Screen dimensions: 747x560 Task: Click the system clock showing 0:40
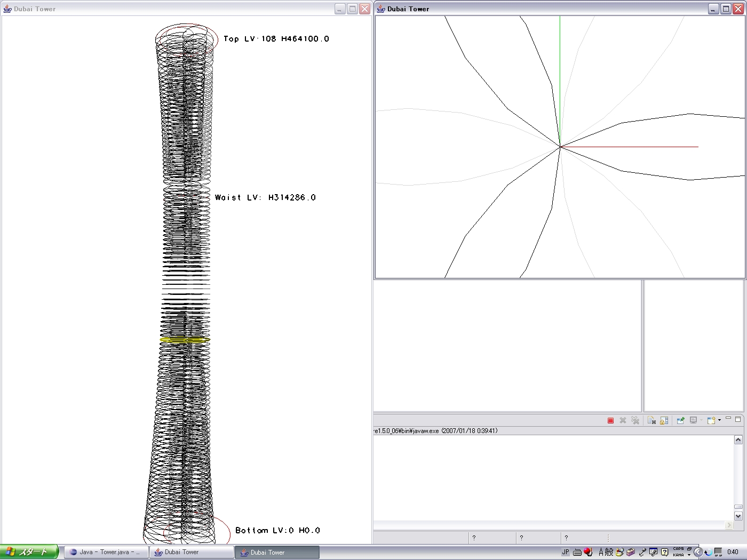[733, 552]
